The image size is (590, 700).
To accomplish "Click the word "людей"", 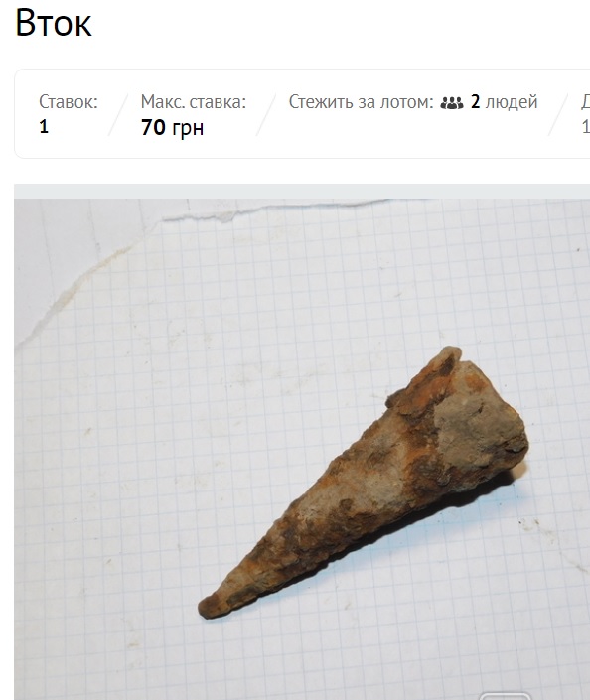I will (512, 102).
